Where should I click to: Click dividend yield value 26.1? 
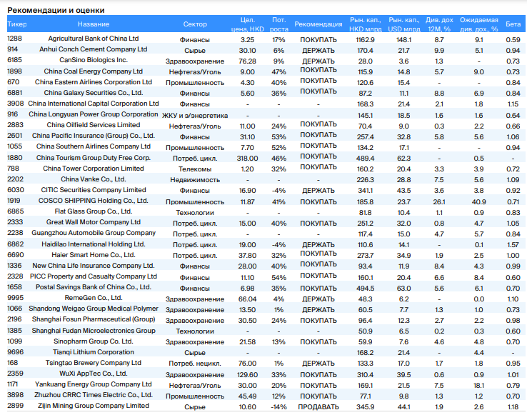click(x=439, y=202)
